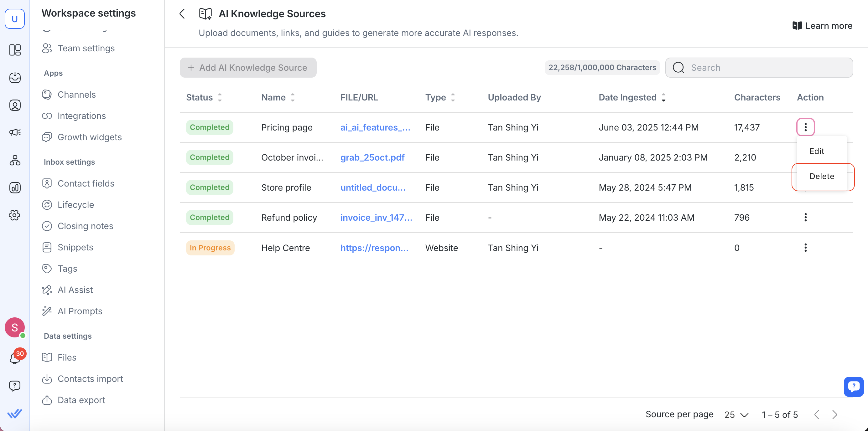Click Add AI Knowledge Source button

coord(248,68)
